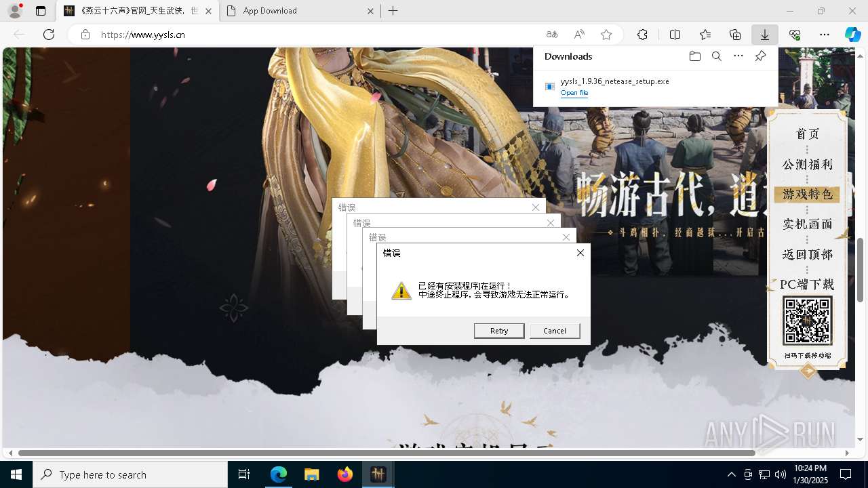Open the network status tray icon
This screenshot has width=868, height=488.
(764, 474)
